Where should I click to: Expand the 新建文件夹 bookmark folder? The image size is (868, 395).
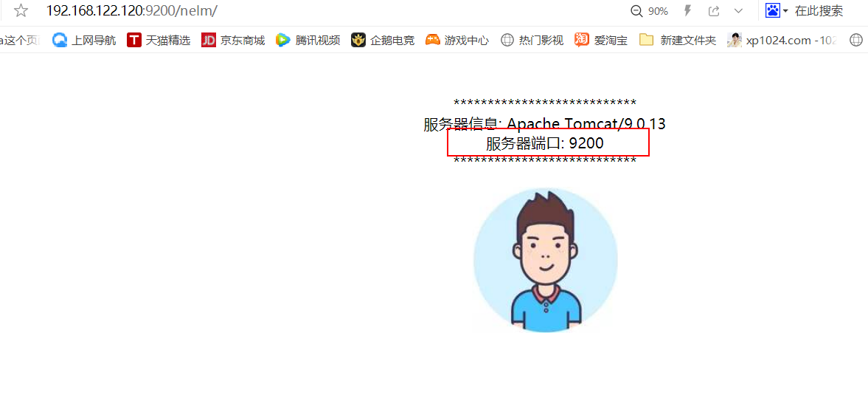[678, 40]
